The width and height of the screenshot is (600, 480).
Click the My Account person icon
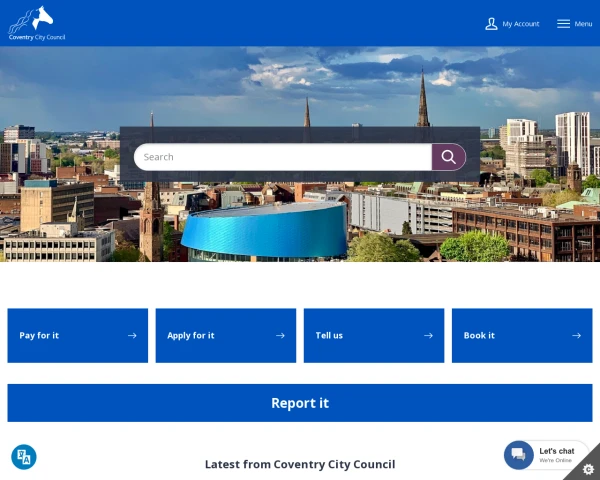[x=491, y=24]
